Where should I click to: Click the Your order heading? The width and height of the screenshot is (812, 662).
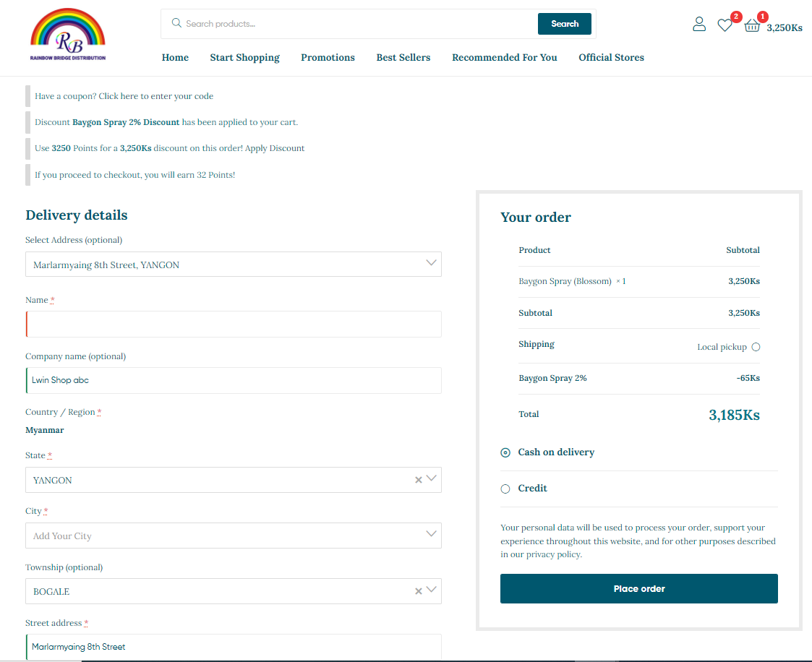click(536, 218)
